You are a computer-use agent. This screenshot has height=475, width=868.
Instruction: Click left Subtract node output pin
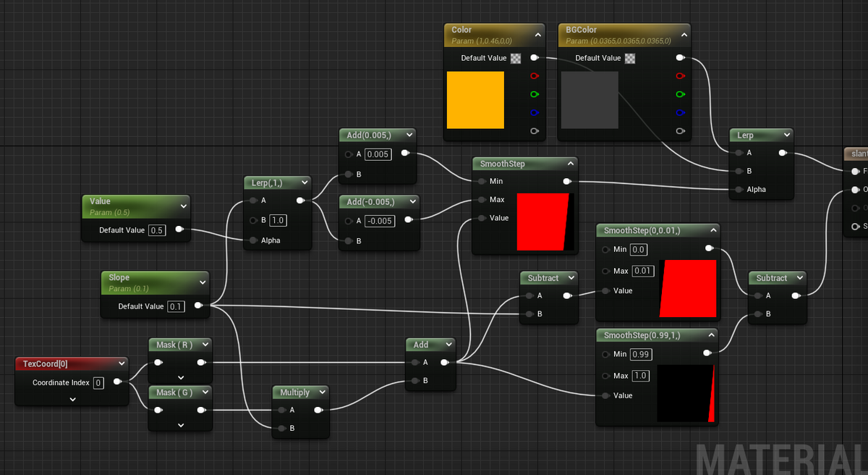tap(567, 295)
